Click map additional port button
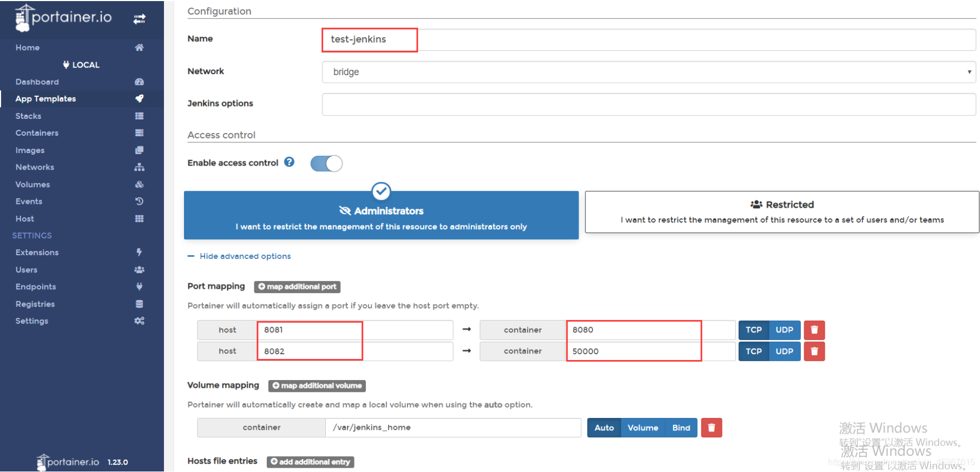The width and height of the screenshot is (980, 472). (x=297, y=287)
